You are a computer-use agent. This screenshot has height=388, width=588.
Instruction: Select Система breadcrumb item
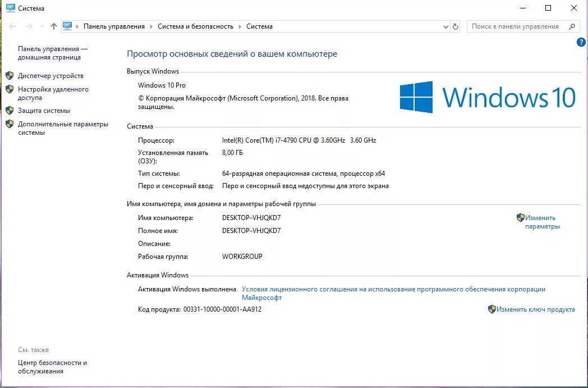click(x=259, y=26)
